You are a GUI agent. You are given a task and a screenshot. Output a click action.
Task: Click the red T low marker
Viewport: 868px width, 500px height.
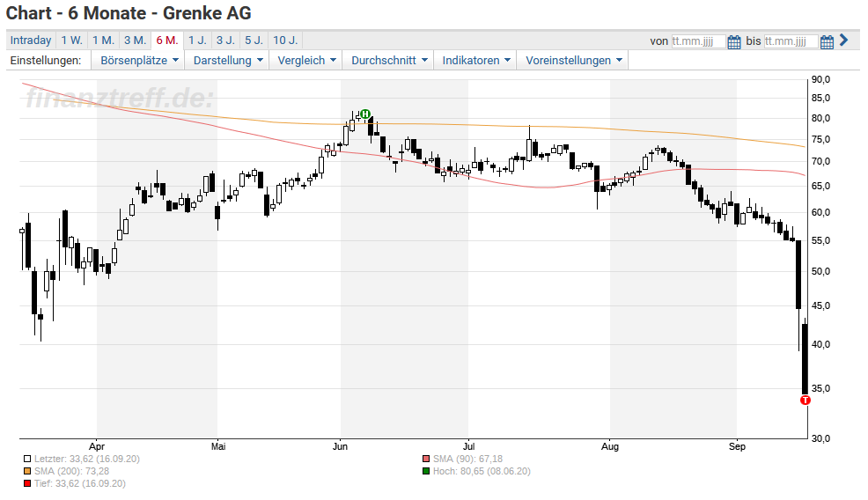(805, 400)
